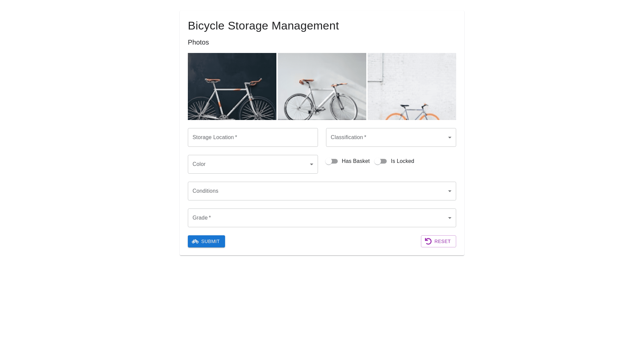The height and width of the screenshot is (362, 644).
Task: Enable the Has Basket switch
Action: coord(331,161)
